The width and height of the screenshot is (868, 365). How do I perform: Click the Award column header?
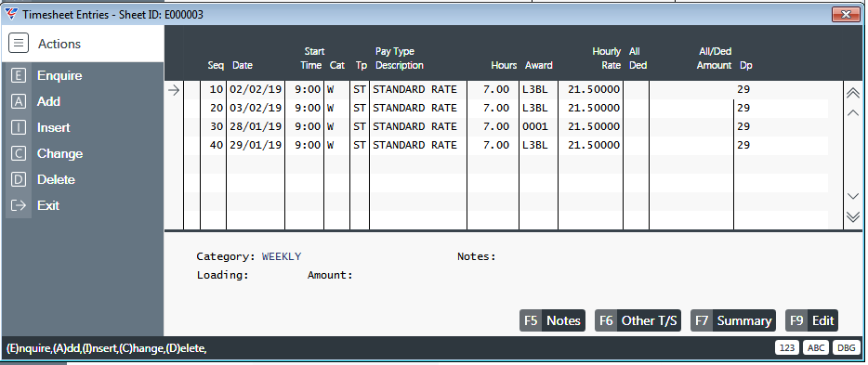click(x=539, y=65)
